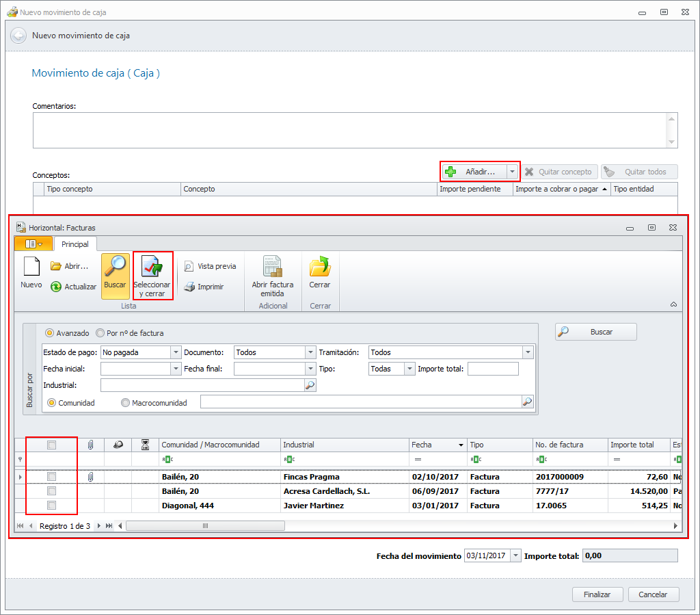
Task: Tick the checkbox for Javier Martinez invoice
Action: [x=51, y=506]
